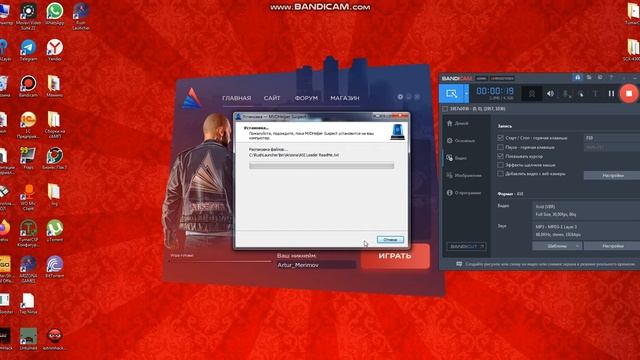640x360 pixels.
Task: Open the САЙТ tab in the launcher
Action: point(272,98)
